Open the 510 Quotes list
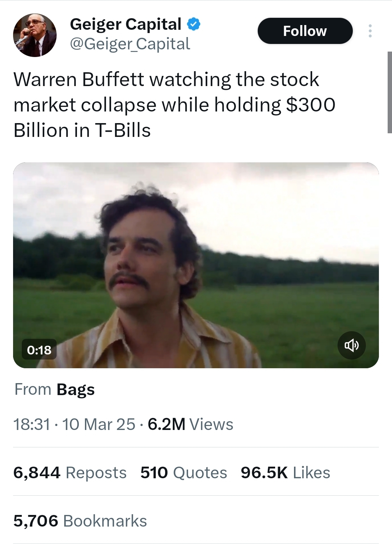Image resolution: width=392 pixels, height=544 pixels. (184, 472)
